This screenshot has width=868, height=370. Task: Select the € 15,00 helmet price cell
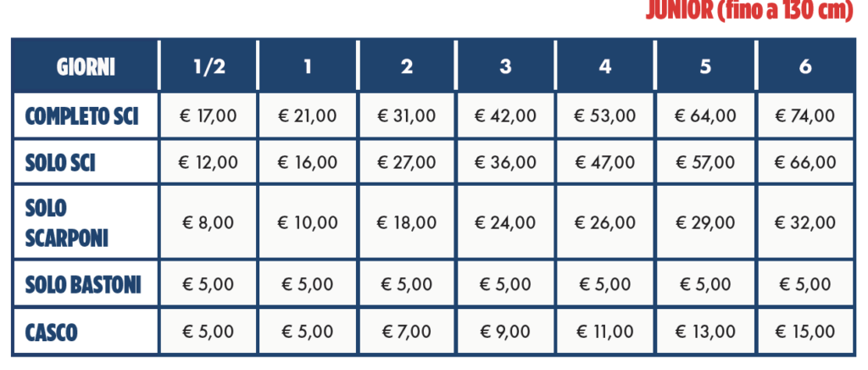(804, 332)
